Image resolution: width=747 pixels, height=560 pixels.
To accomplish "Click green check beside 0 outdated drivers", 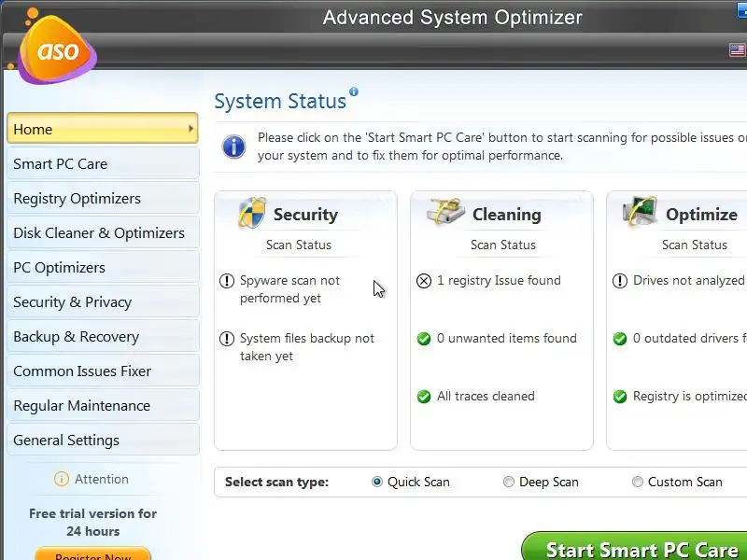I will (620, 339).
